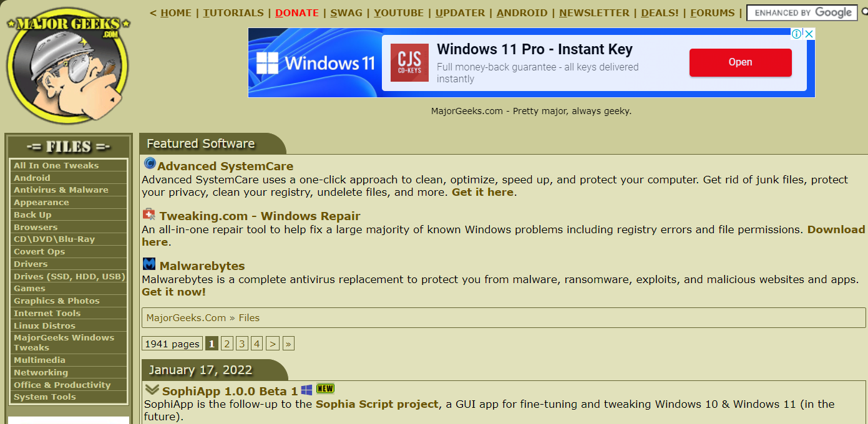This screenshot has width=868, height=424.
Task: Click the Windows logo icon after SophiApp
Action: 306,390
